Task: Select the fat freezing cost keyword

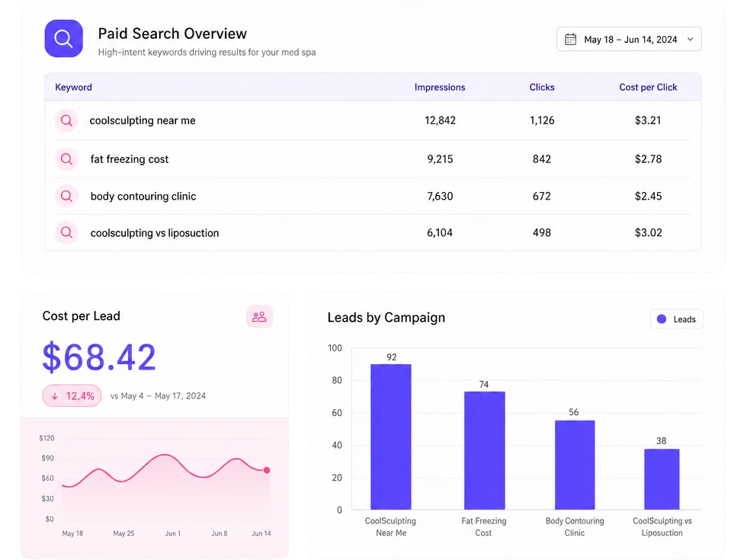Action: click(x=130, y=159)
